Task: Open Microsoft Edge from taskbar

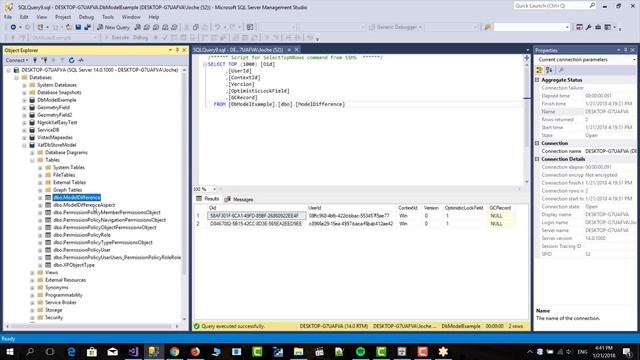Action: [71, 351]
